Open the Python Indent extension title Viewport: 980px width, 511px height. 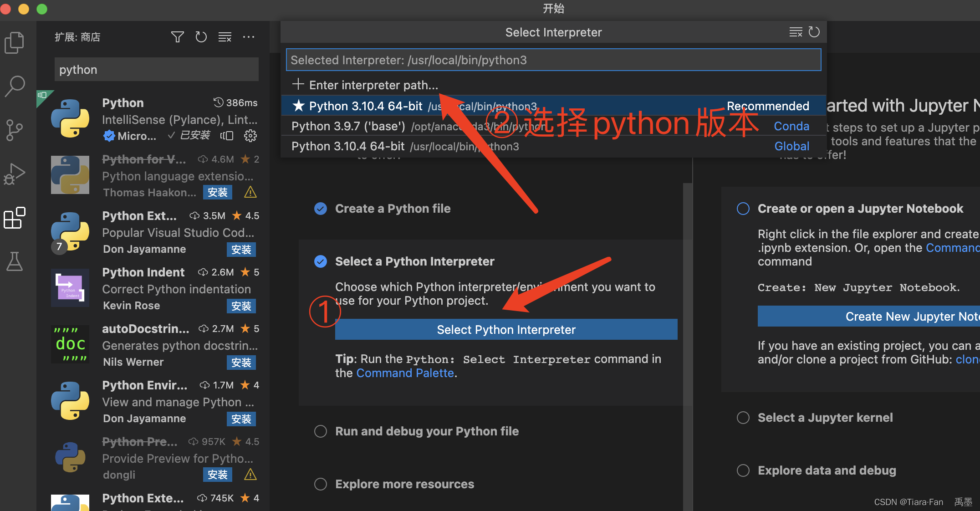(143, 272)
